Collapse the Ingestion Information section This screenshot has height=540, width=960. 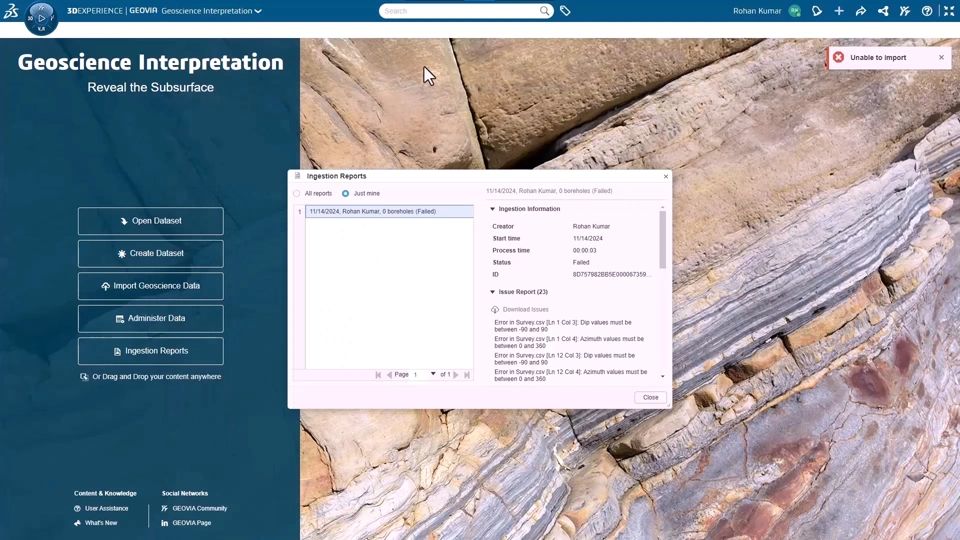coord(492,209)
